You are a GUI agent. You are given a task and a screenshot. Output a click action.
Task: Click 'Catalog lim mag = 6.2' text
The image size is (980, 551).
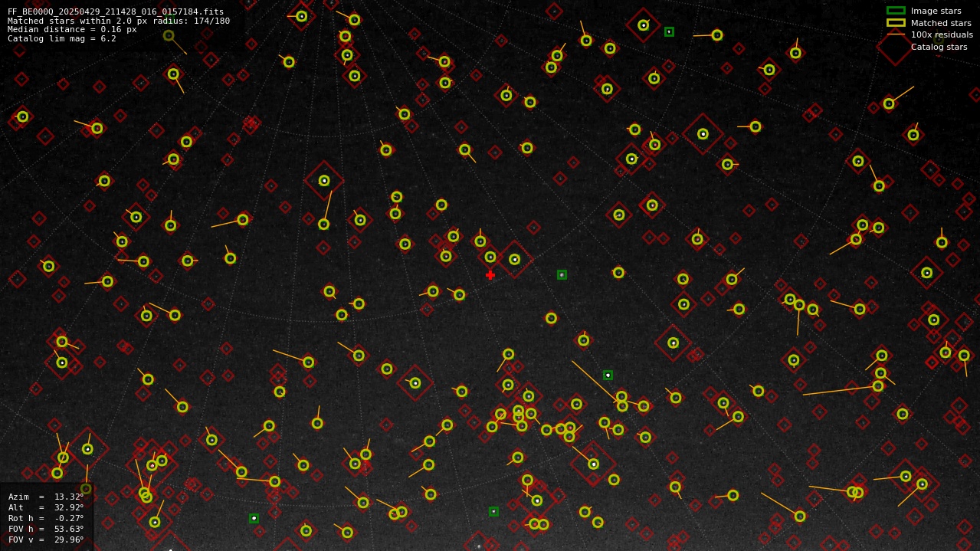click(x=62, y=38)
